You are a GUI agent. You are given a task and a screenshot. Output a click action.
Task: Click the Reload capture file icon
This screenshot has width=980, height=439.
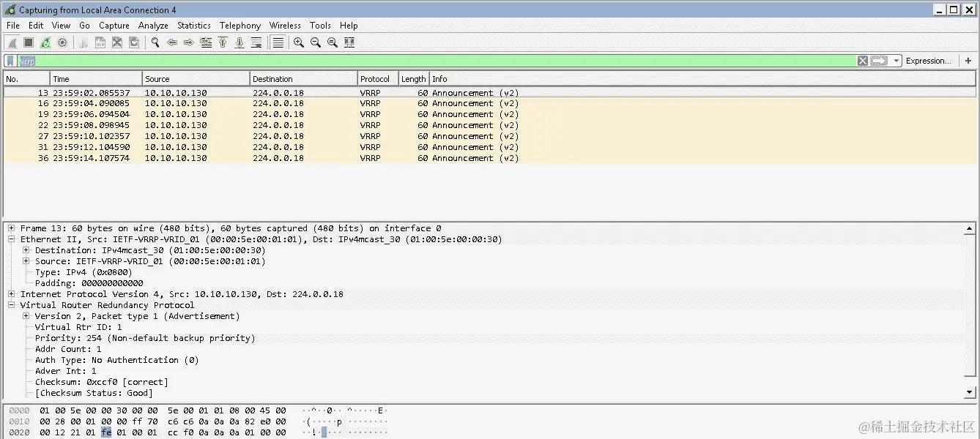pos(134,42)
